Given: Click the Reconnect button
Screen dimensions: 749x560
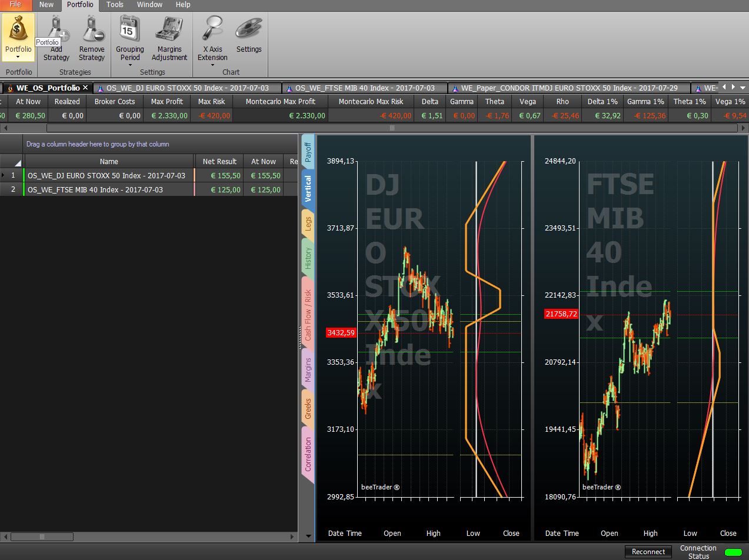Looking at the screenshot, I should point(648,552).
